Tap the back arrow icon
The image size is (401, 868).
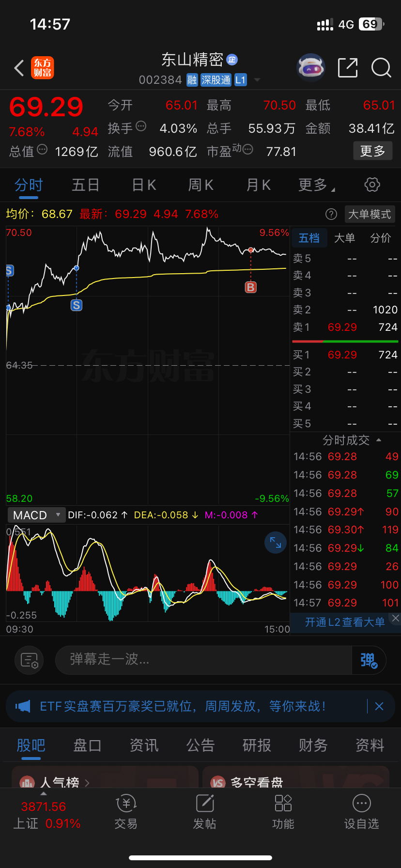(x=19, y=68)
